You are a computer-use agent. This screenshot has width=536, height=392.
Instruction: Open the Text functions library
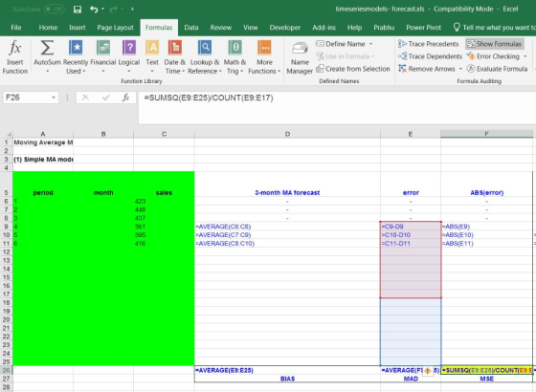tap(152, 56)
